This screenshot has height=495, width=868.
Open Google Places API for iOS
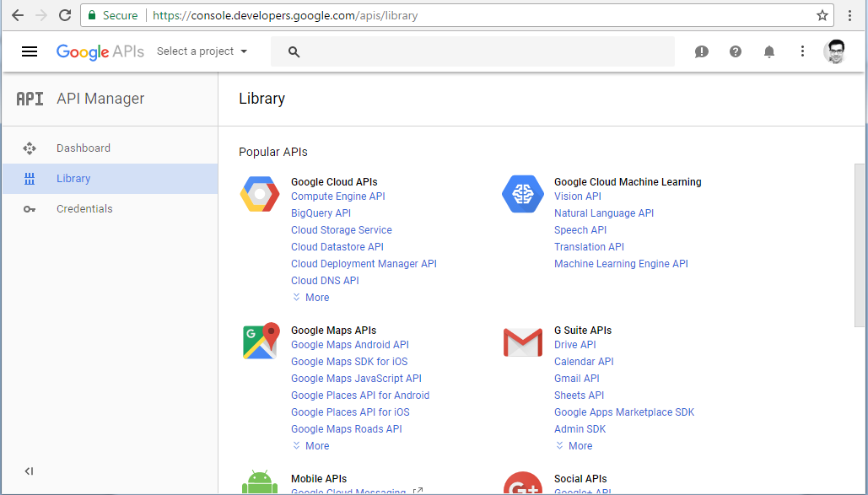(350, 412)
